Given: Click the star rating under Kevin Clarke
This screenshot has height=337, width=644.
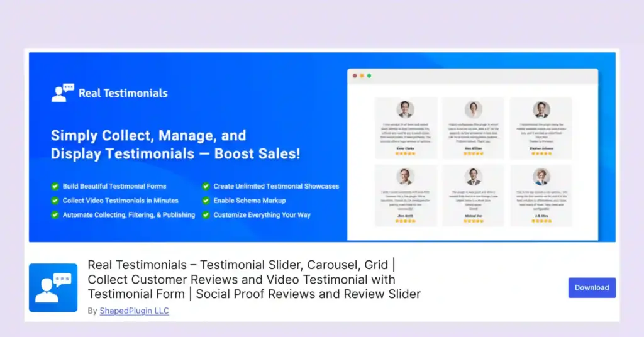Looking at the screenshot, I should (406, 153).
